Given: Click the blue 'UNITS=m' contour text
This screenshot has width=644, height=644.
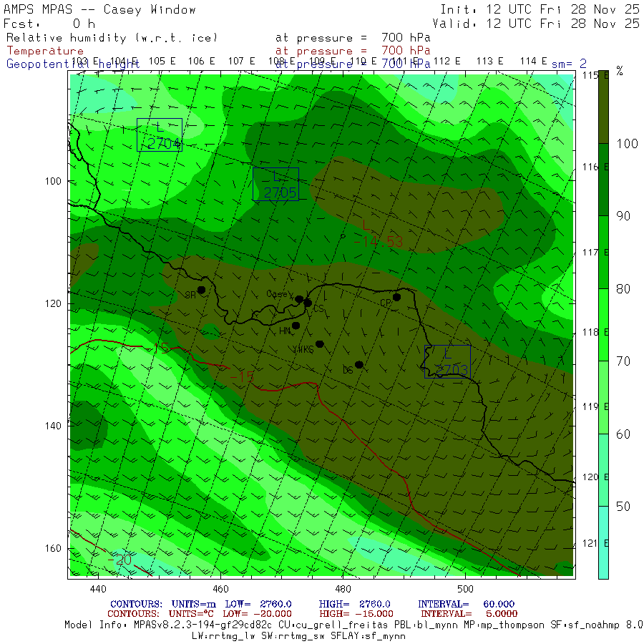Looking at the screenshot, I should (x=193, y=604).
